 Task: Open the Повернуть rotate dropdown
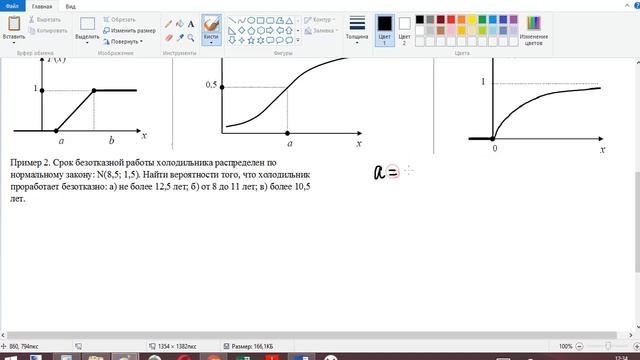pos(123,42)
